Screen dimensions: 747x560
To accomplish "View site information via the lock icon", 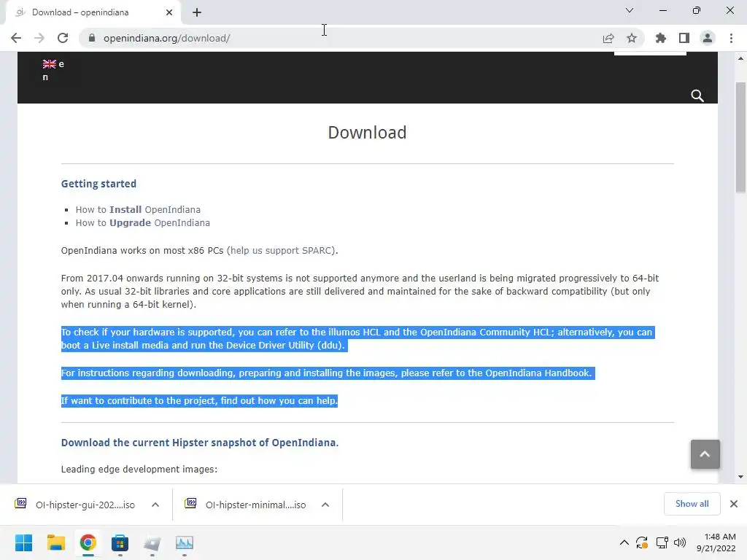I will click(x=92, y=38).
